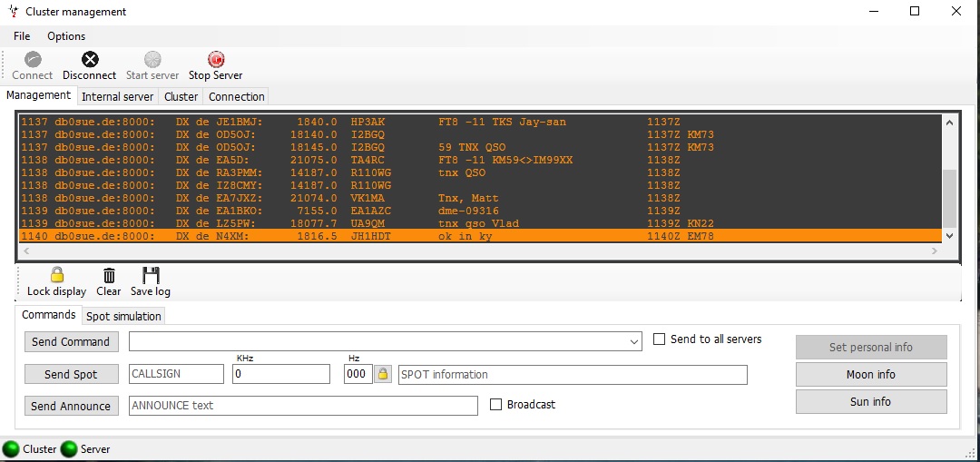Select the EA5D spot for TA4RC
The height and width of the screenshot is (462, 980).
[480, 160]
